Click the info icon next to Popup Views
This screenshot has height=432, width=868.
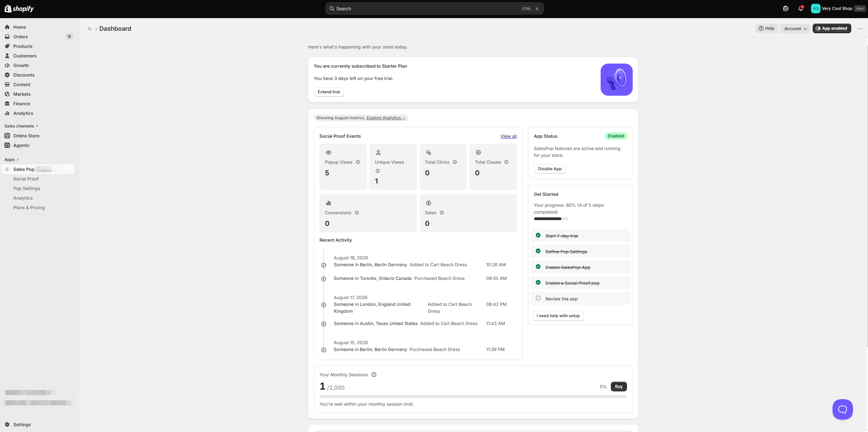point(358,162)
